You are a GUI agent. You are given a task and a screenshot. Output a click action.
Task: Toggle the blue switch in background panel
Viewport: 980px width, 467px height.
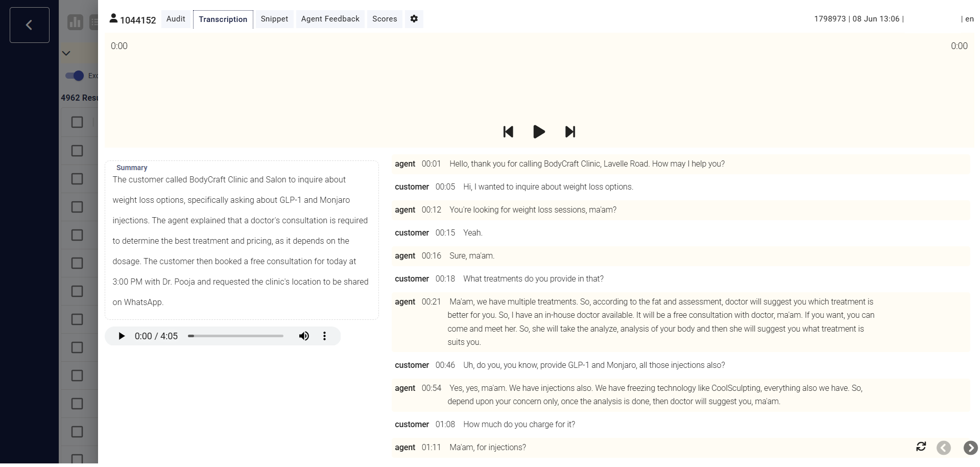pos(75,76)
